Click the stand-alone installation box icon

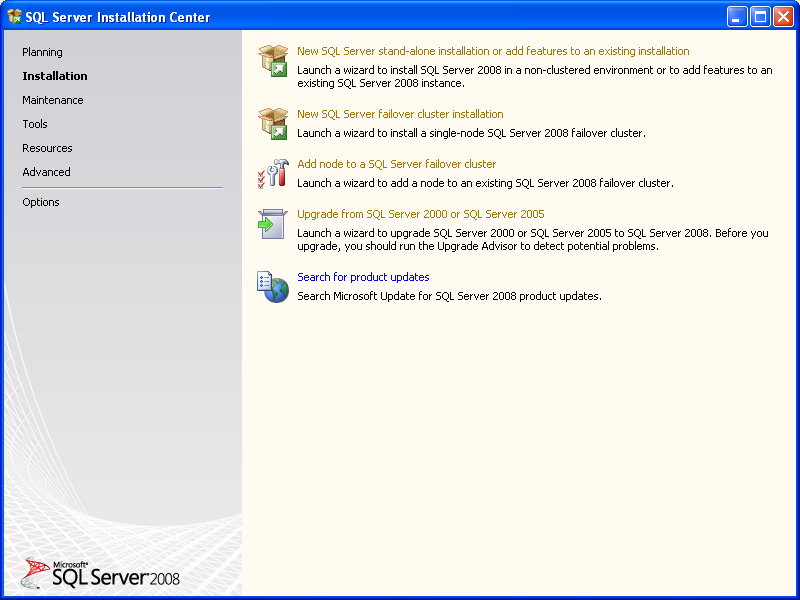click(x=273, y=61)
